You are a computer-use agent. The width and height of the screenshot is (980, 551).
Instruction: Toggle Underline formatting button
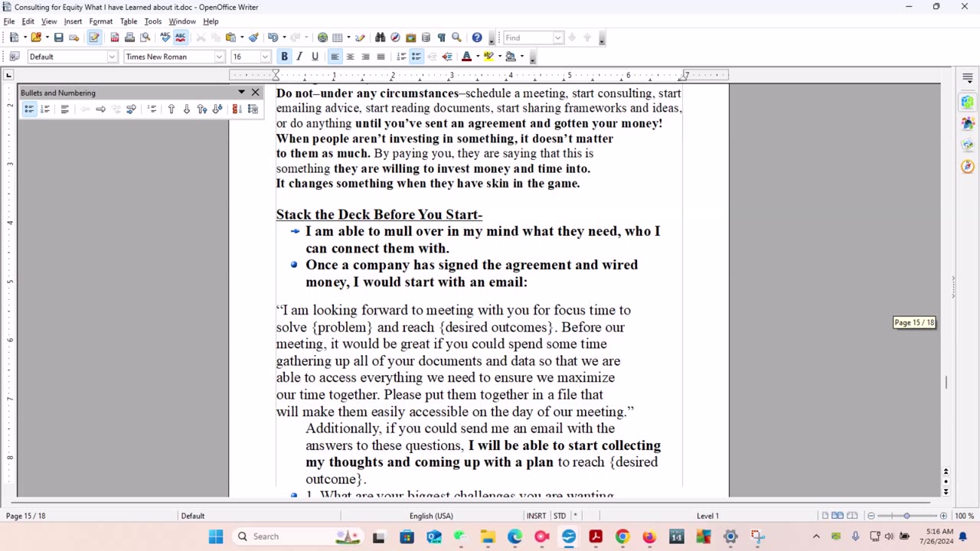point(315,57)
